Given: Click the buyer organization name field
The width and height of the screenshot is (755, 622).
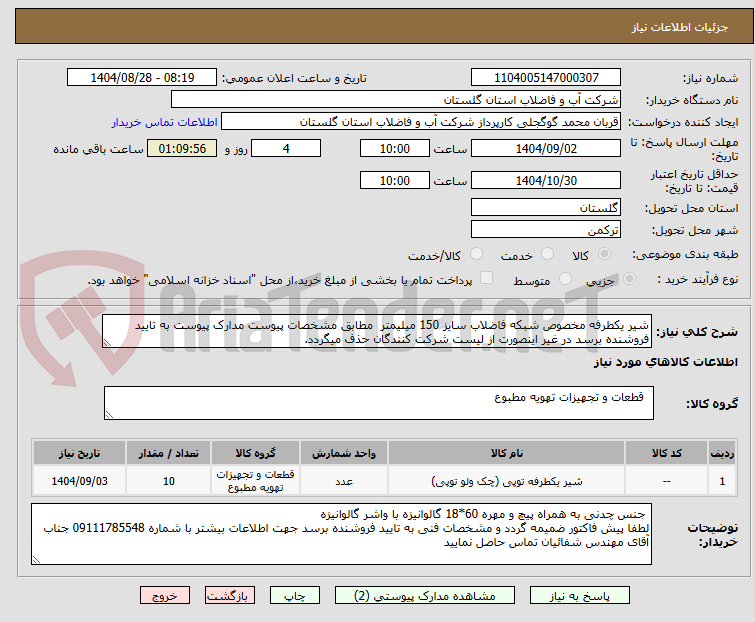Looking at the screenshot, I should (396, 100).
